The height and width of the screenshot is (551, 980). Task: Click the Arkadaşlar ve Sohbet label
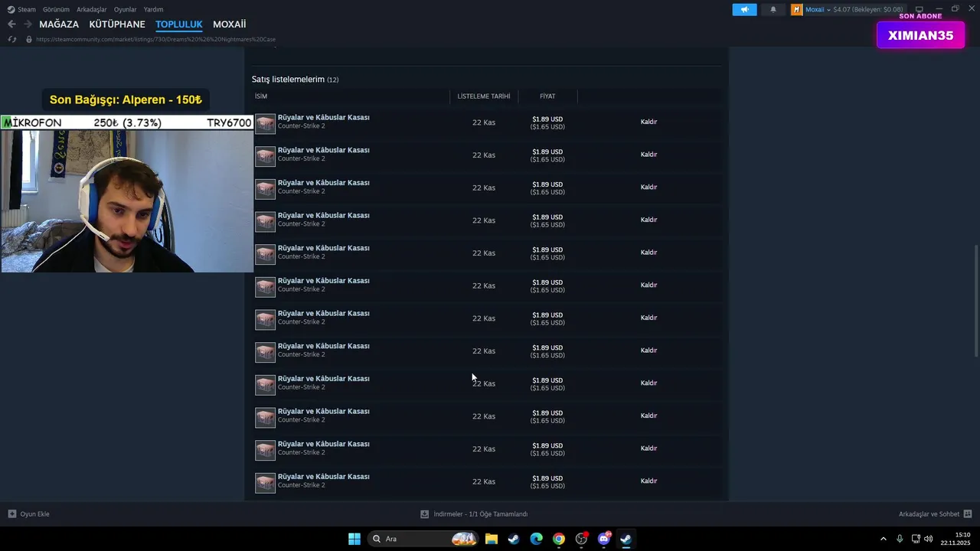[929, 514]
